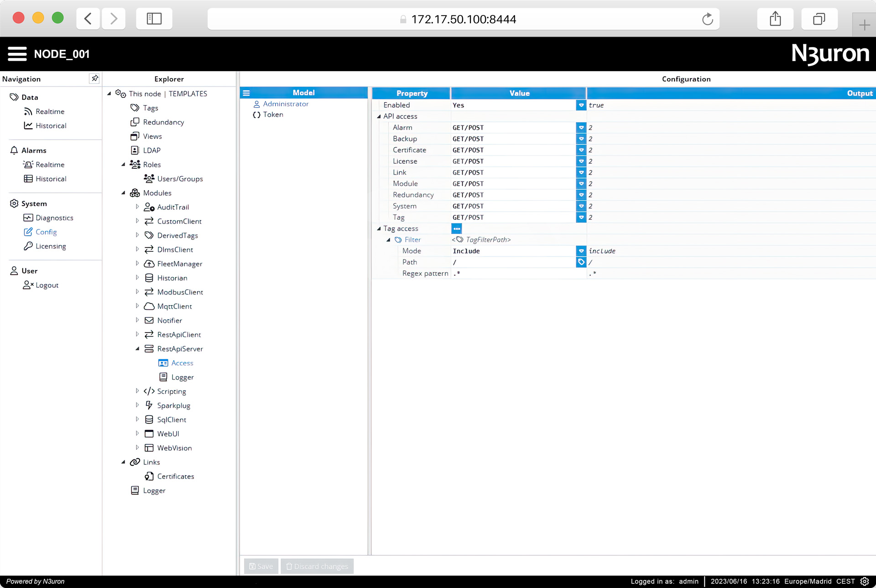876x588 pixels.
Task: Open the Mode Include dropdown
Action: tap(581, 251)
